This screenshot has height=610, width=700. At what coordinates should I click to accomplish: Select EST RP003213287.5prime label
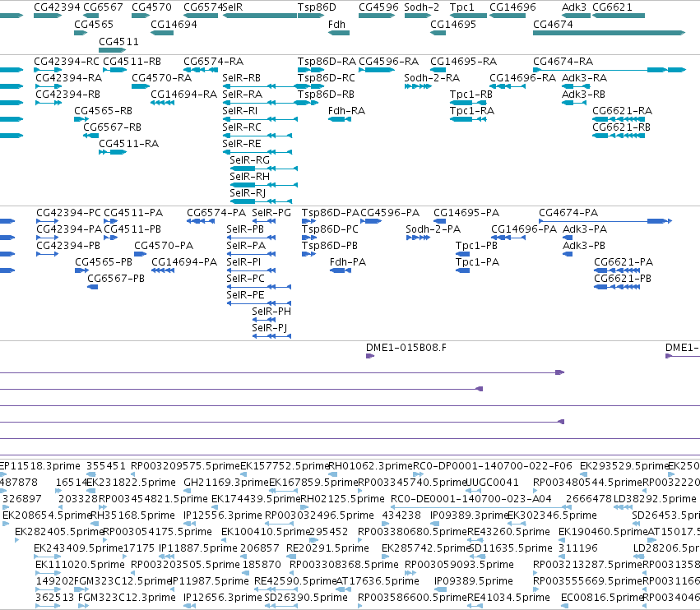587,565
